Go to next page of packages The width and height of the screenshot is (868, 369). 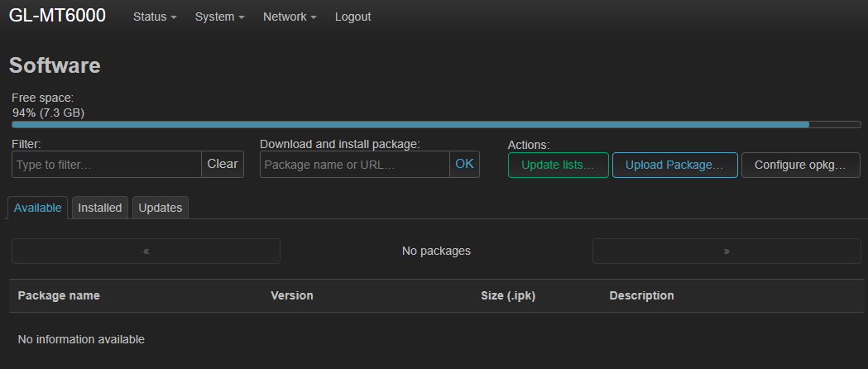727,251
